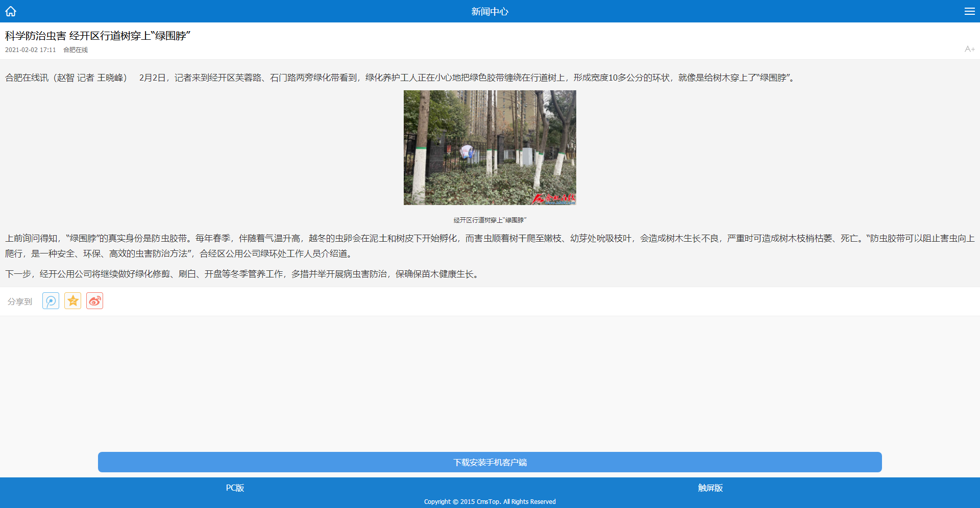Share article to QZone star icon
This screenshot has height=508, width=980.
[x=73, y=301]
